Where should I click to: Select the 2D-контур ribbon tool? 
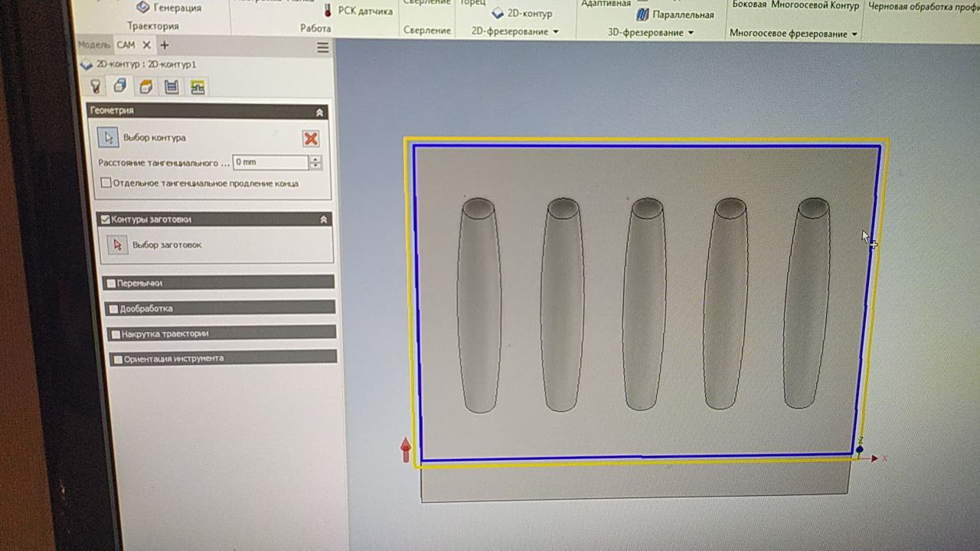click(x=521, y=13)
